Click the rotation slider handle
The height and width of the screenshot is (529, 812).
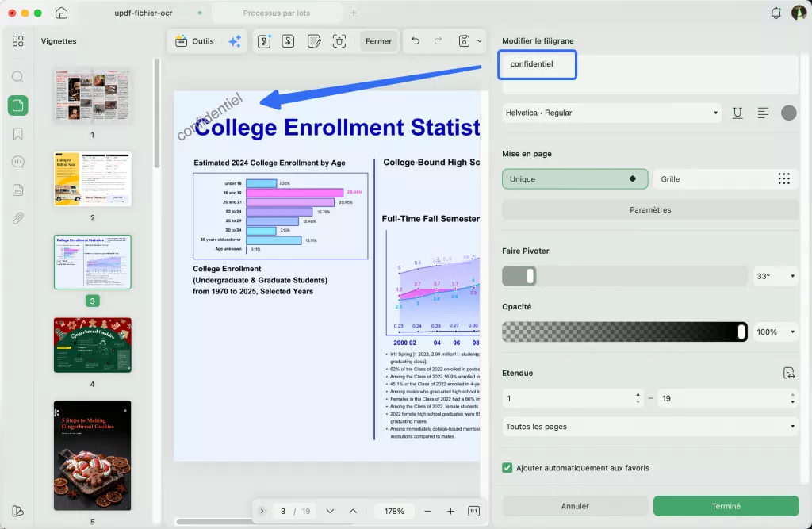530,276
